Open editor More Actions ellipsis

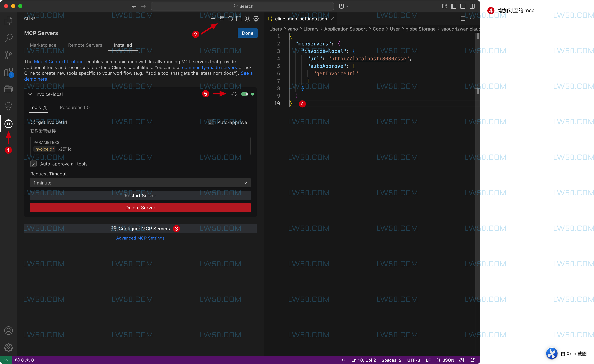(472, 19)
